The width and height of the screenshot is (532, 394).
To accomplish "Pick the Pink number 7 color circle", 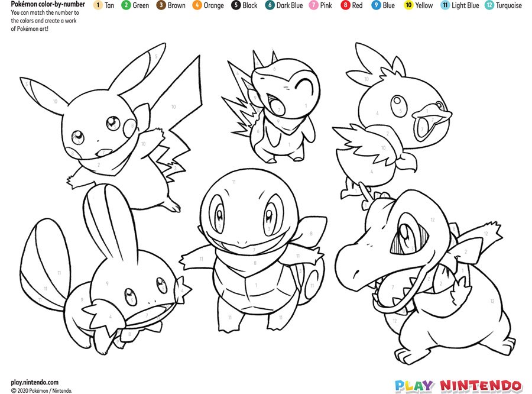I will tap(313, 5).
